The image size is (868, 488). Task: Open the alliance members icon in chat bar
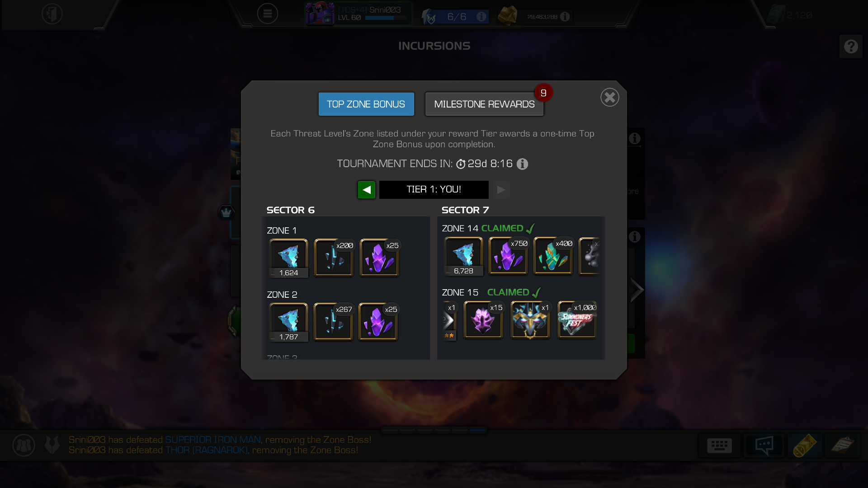coord(24,446)
